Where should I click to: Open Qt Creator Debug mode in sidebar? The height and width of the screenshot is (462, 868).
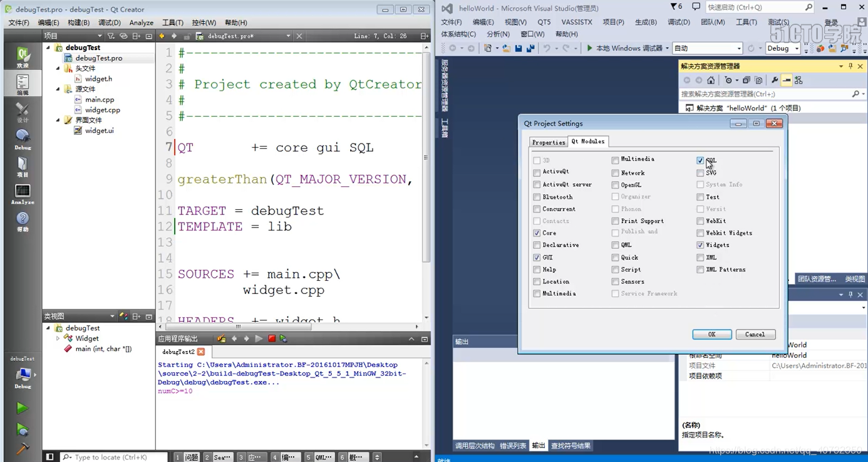(23, 139)
